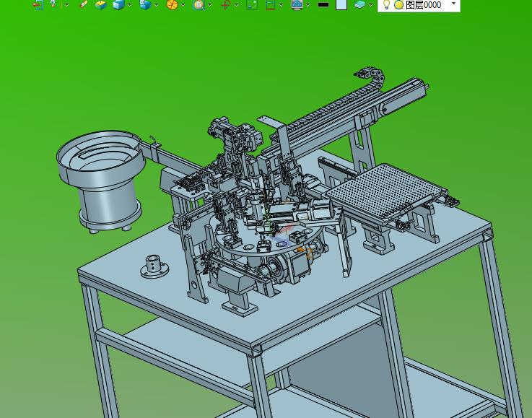532x418 pixels.
Task: Click the magnifier zoom icon
Action: [x=199, y=4]
